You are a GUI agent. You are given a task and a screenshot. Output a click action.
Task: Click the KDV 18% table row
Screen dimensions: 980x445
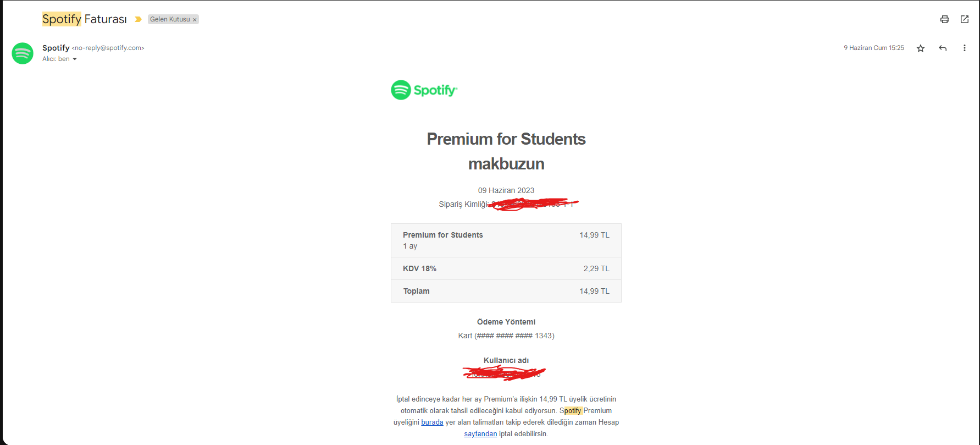click(506, 268)
